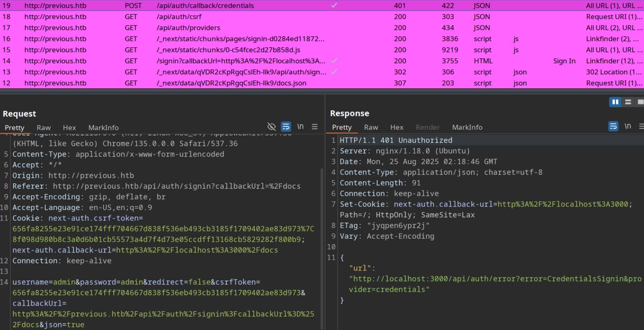Toggle word wrap in the Response panel
644x330 pixels.
click(x=613, y=126)
